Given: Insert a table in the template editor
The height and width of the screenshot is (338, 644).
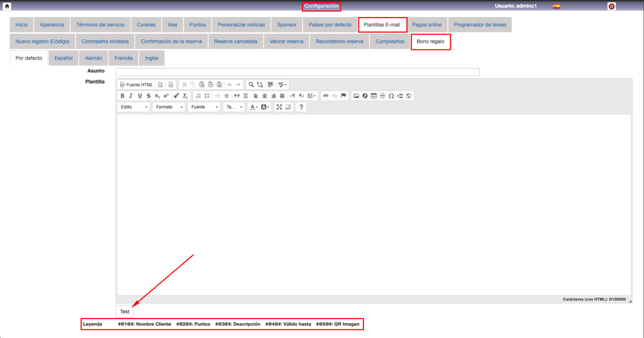Looking at the screenshot, I should 374,96.
